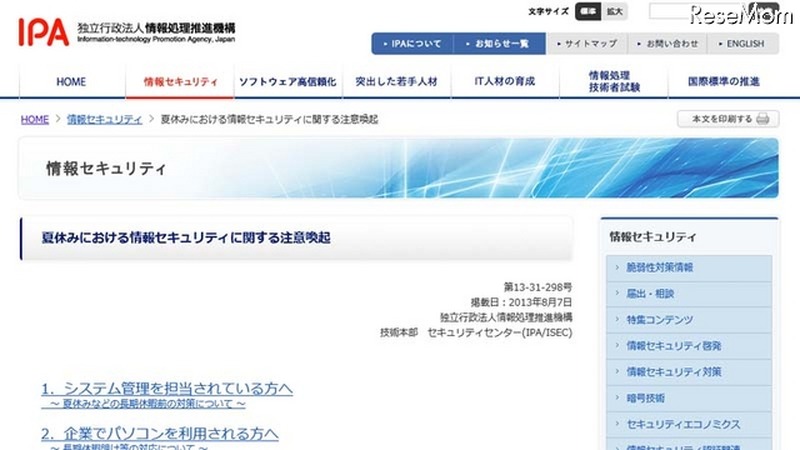Click 情報セキュリティ breadcrumb link
800x450 pixels.
pos(104,119)
